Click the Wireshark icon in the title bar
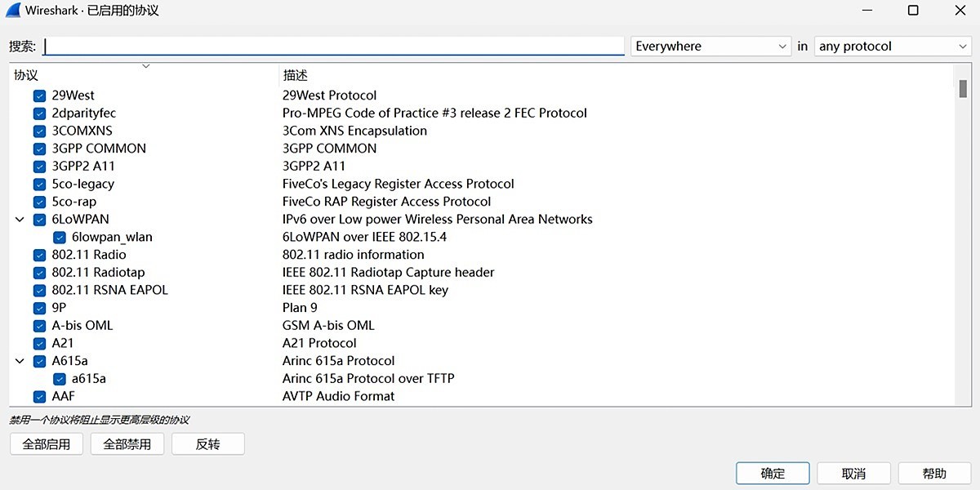 pos(11,11)
